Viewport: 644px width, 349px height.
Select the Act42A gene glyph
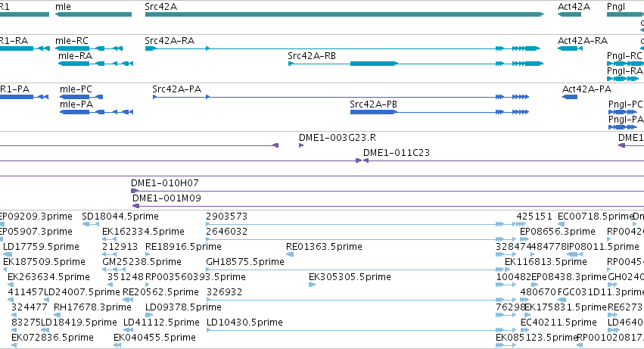click(x=569, y=14)
